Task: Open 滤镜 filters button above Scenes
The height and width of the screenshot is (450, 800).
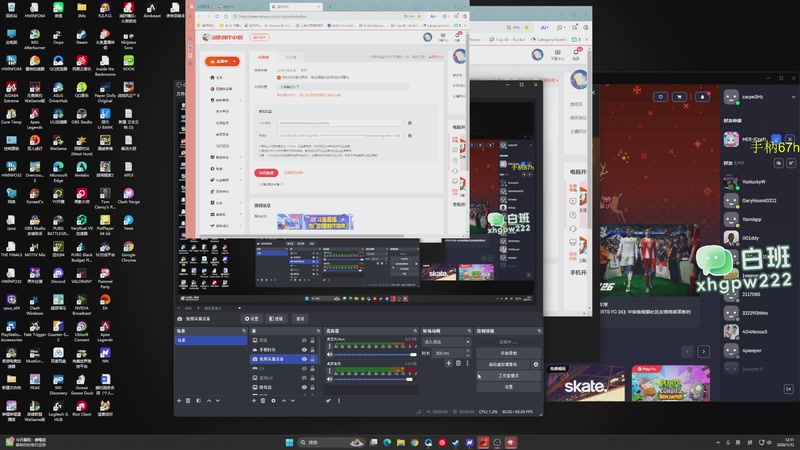Action: pos(276,318)
